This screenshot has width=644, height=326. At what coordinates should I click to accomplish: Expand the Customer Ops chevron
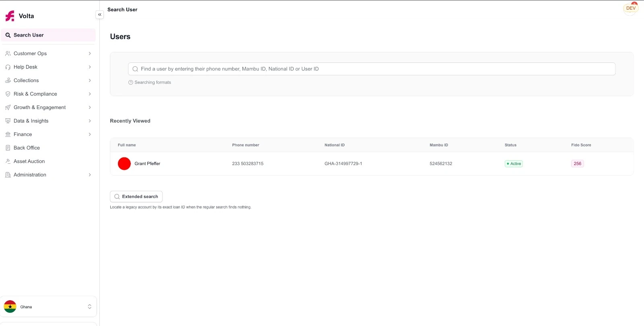click(x=90, y=54)
